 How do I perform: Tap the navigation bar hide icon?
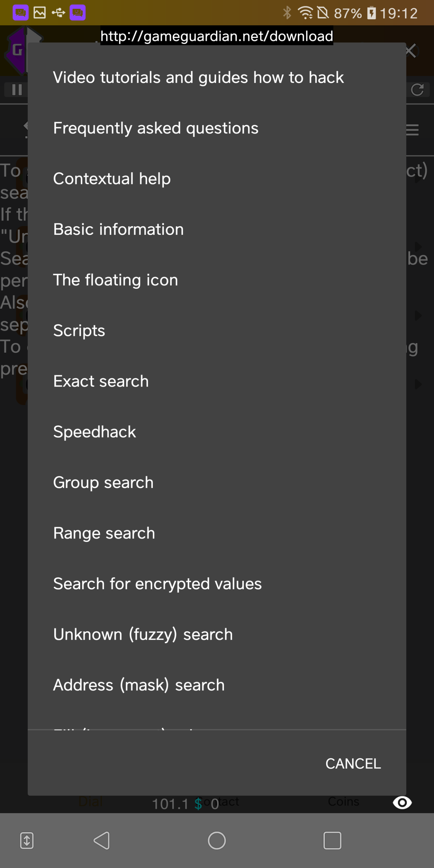[x=27, y=840]
